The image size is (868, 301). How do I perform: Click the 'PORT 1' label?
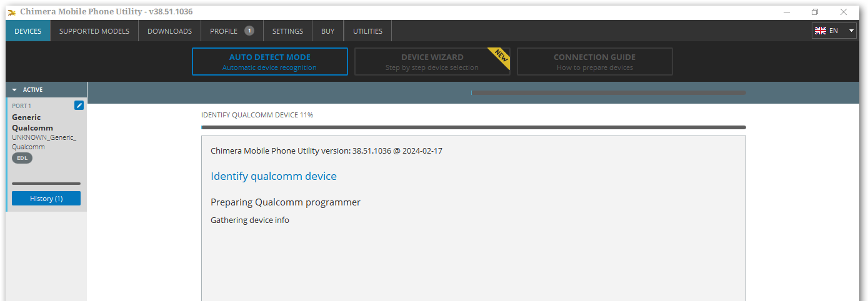pyautogui.click(x=21, y=106)
